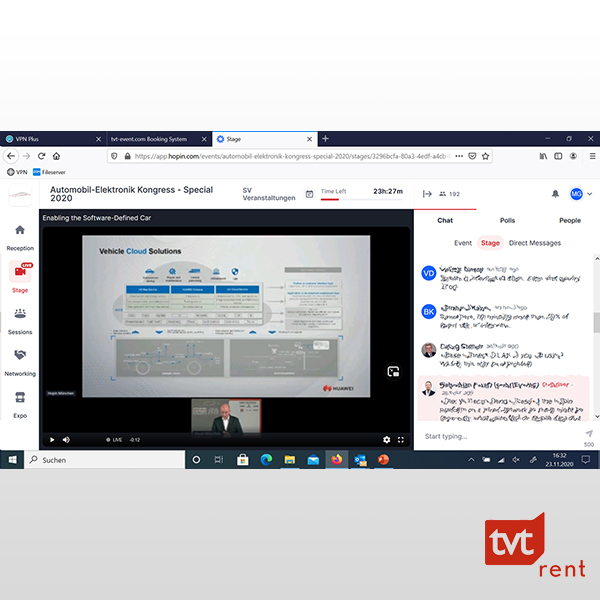Go to Sessions in the sidebar
This screenshot has height=600, width=600.
pyautogui.click(x=20, y=321)
